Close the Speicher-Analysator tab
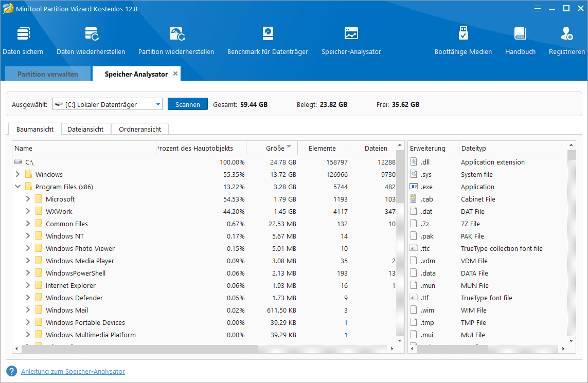 coord(175,74)
